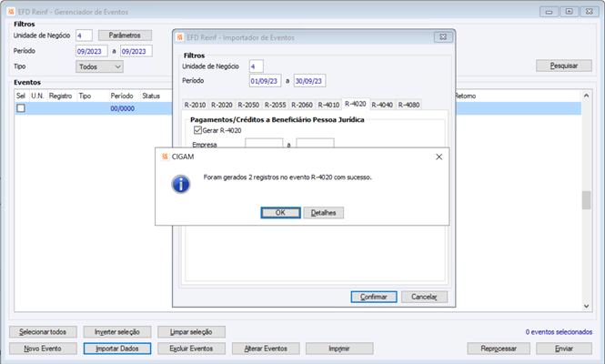Switch to the R-2055 tab
This screenshot has height=364, width=605.
(275, 105)
